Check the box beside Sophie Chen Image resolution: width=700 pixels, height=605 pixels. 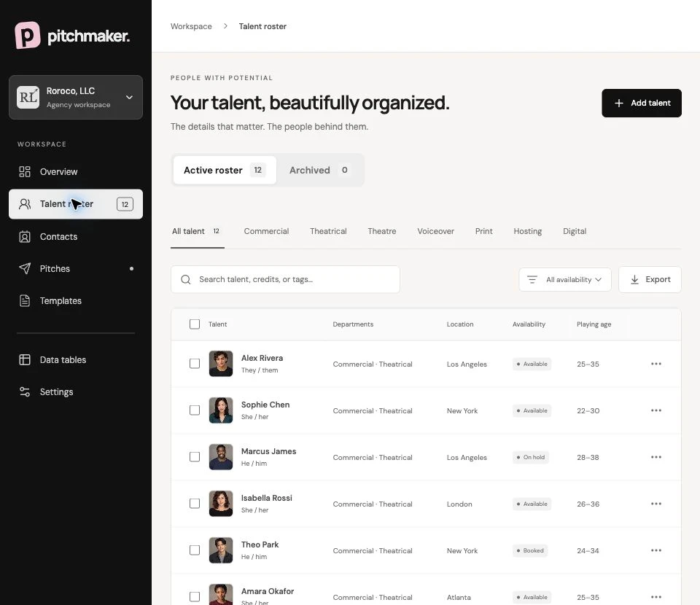(x=195, y=410)
